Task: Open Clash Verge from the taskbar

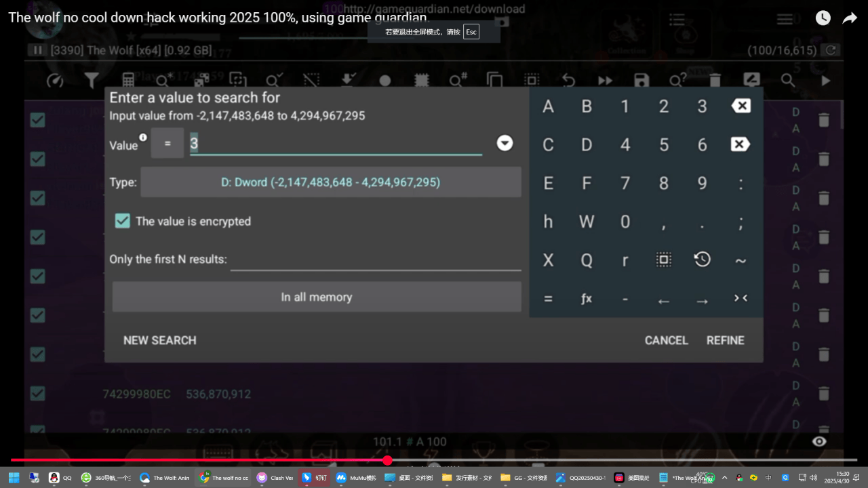Action: pos(275,478)
